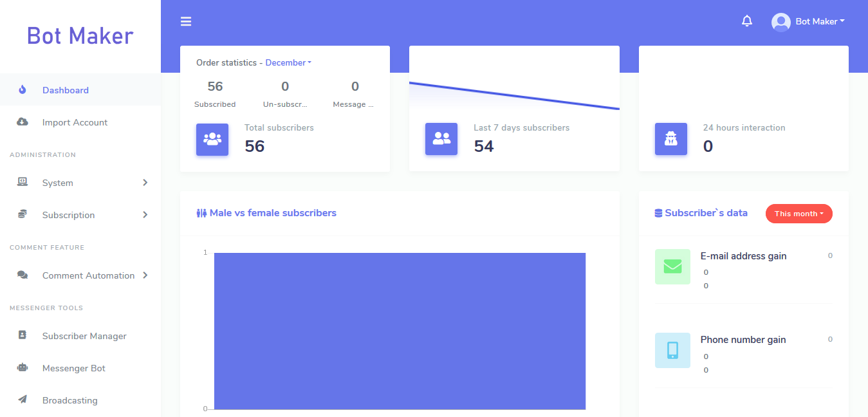Click the blue bar in gender chart
Screen dimensions: 868x417
[400, 331]
